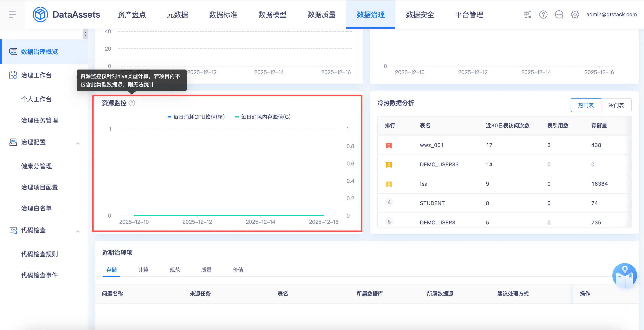Open the help question mark icon
644x330 pixels.
tap(543, 15)
